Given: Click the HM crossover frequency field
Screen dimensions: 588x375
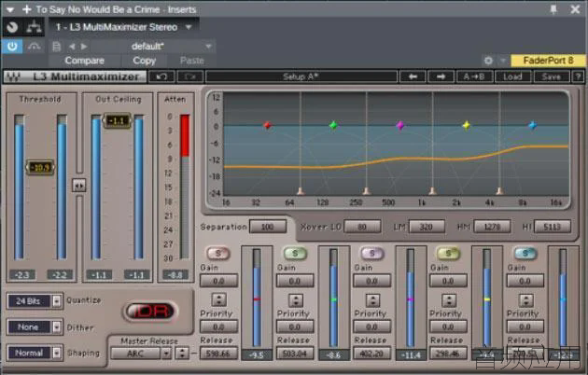Looking at the screenshot, I should 493,227.
